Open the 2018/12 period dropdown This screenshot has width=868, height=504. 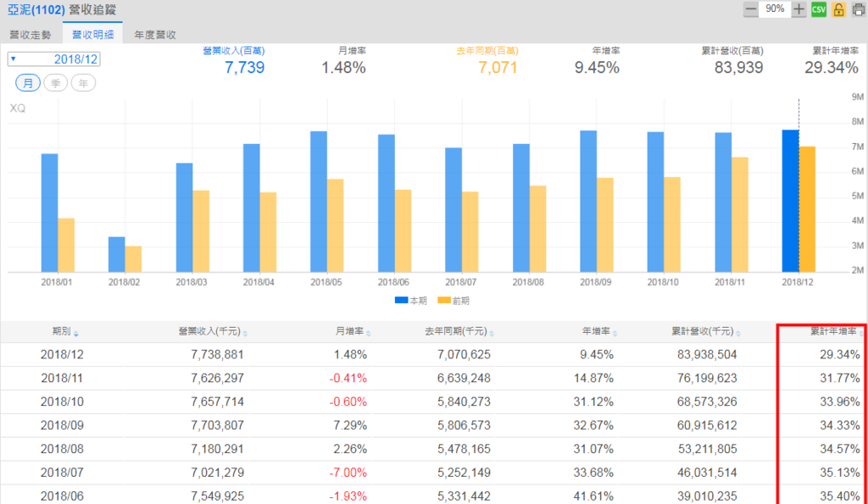click(53, 59)
